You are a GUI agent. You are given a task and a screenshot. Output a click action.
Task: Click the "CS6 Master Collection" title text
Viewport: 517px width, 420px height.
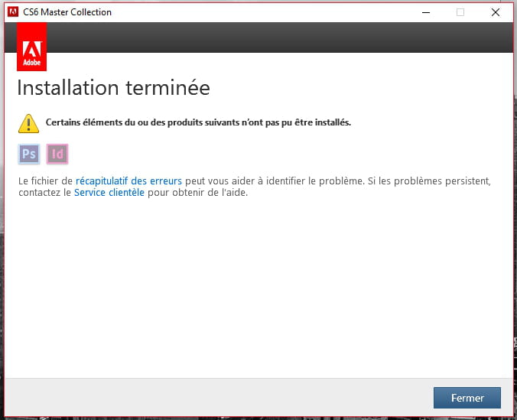[x=67, y=12]
